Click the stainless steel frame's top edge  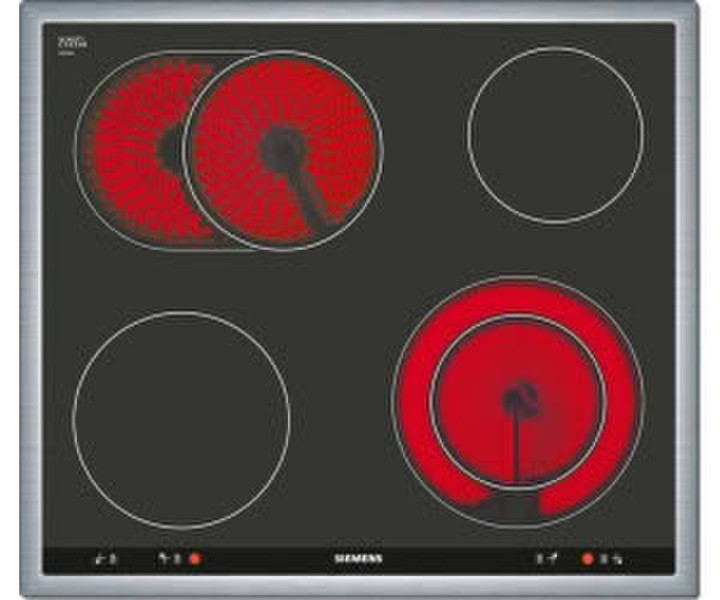click(x=360, y=12)
